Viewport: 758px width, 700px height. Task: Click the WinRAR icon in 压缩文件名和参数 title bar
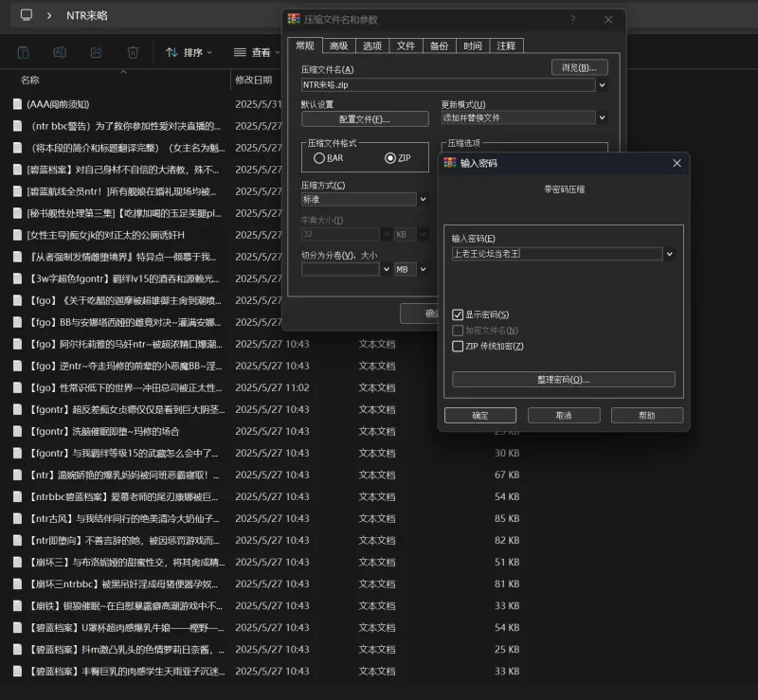tap(294, 19)
